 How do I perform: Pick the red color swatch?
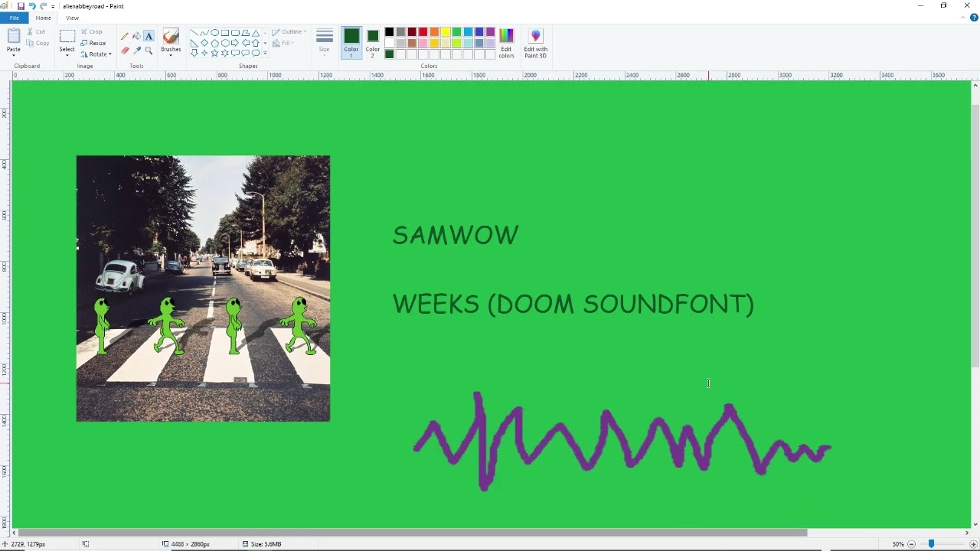click(423, 32)
